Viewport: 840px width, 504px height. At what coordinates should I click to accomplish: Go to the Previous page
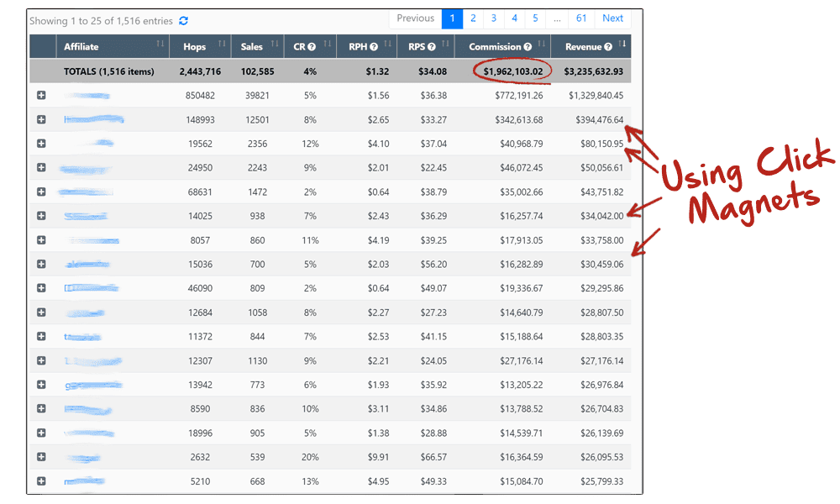[415, 18]
